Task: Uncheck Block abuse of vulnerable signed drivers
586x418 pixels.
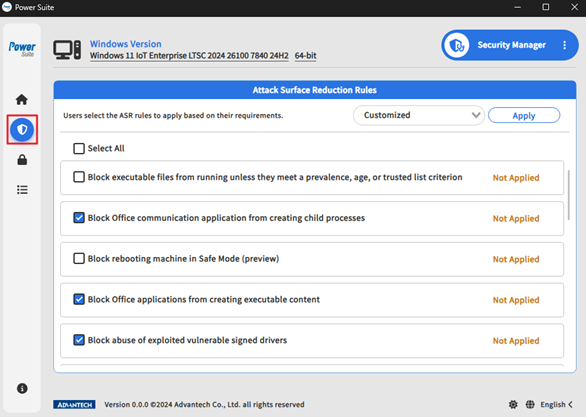Action: click(x=79, y=340)
